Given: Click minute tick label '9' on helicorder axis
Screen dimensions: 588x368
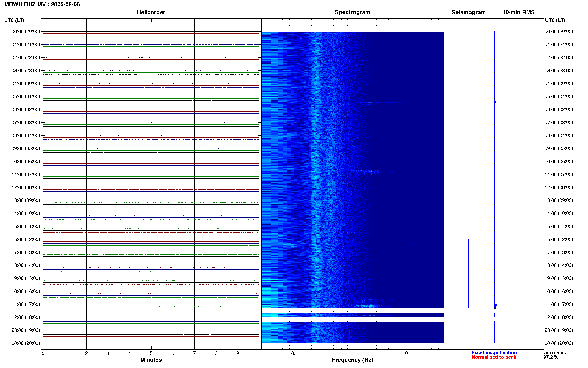Looking at the screenshot, I should (x=238, y=353).
